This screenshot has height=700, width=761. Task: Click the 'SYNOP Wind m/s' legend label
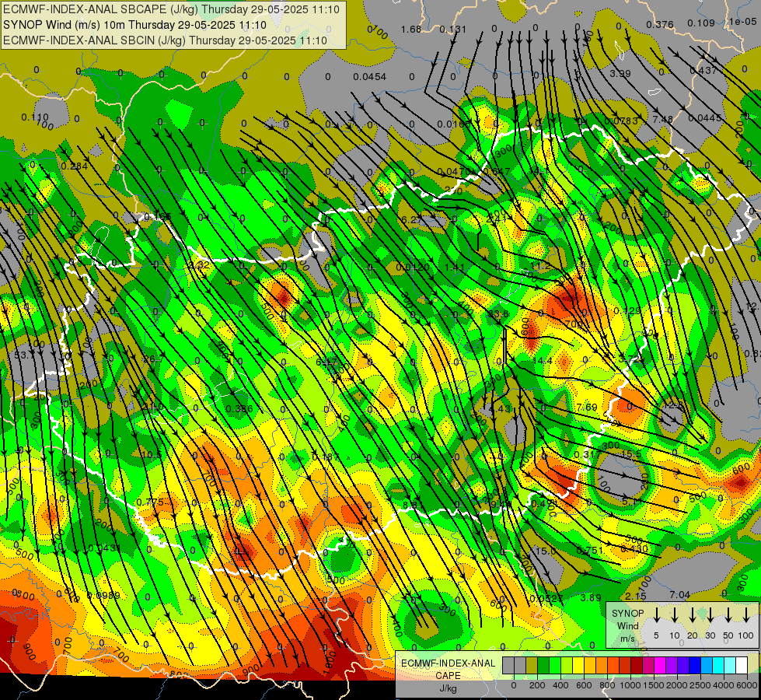tap(627, 625)
